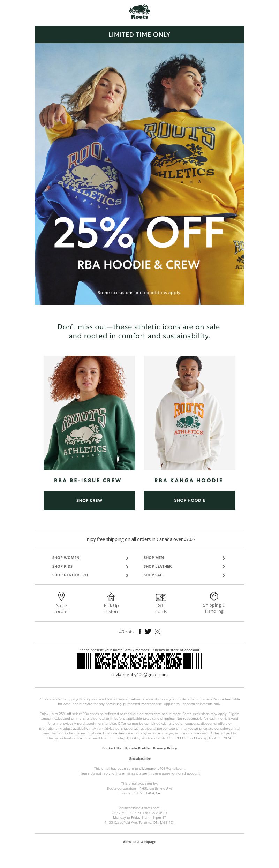Click the Roots beaver logo at top
The height and width of the screenshot is (868, 279).
139,12
